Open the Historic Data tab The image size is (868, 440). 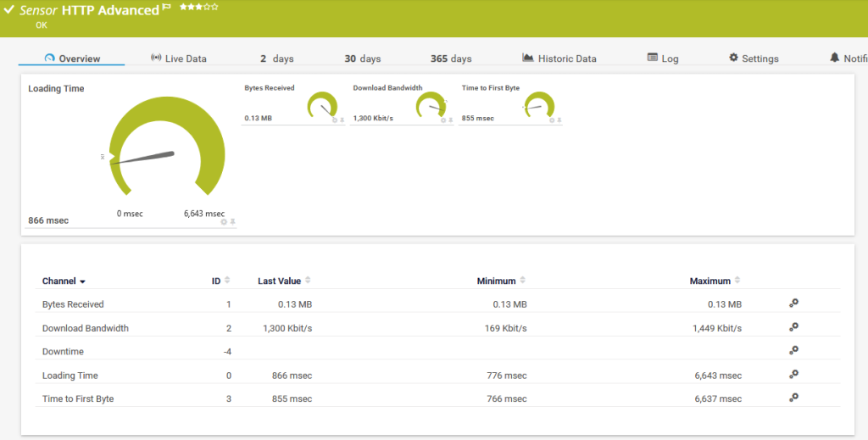559,58
